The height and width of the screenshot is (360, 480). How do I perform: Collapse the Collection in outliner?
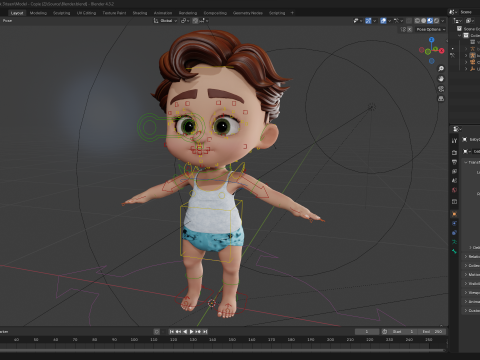[459, 36]
